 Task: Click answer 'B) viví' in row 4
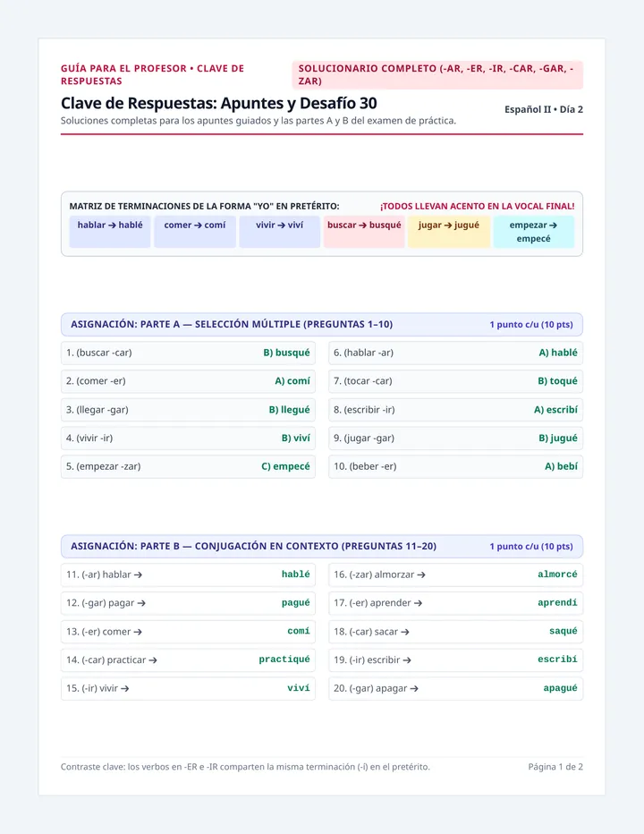pos(296,438)
